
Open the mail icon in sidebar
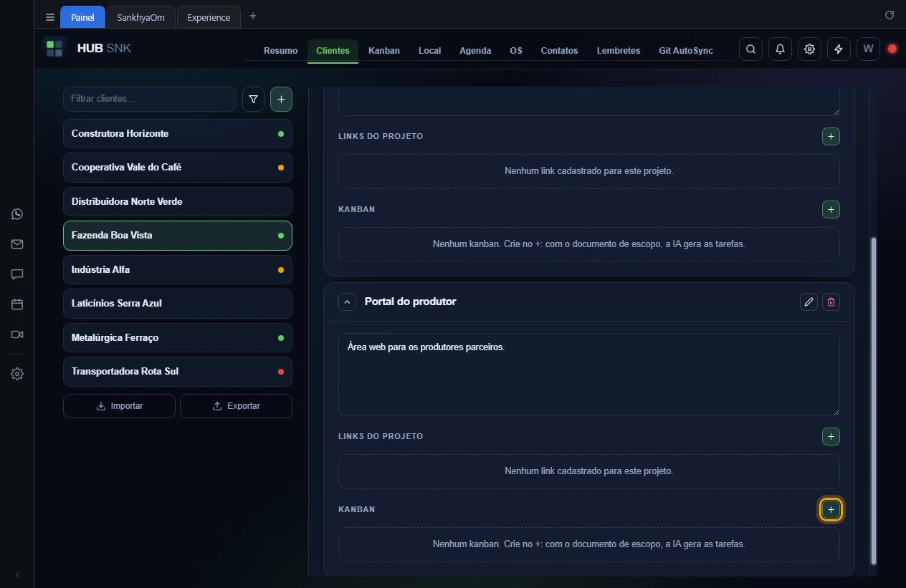(17, 244)
